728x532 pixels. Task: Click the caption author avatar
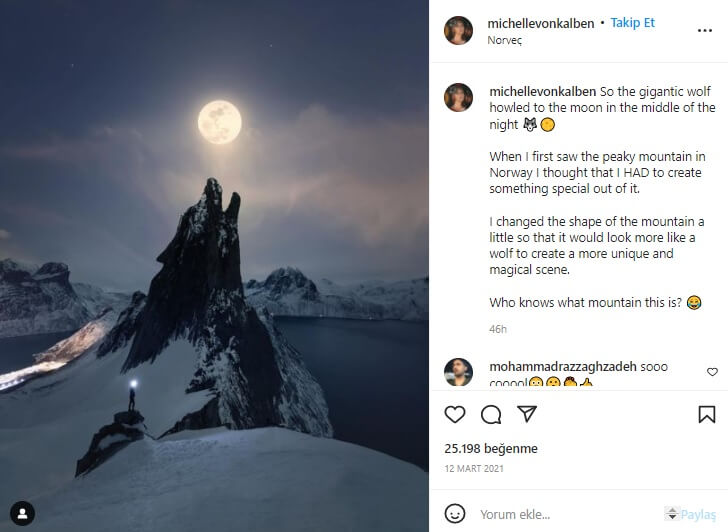pos(458,97)
